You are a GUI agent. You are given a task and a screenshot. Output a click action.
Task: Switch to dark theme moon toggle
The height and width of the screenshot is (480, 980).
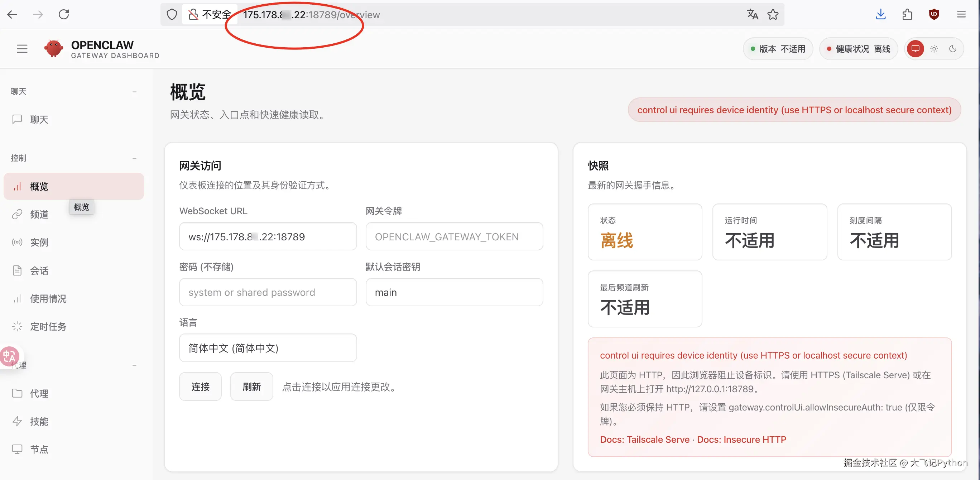pyautogui.click(x=953, y=49)
